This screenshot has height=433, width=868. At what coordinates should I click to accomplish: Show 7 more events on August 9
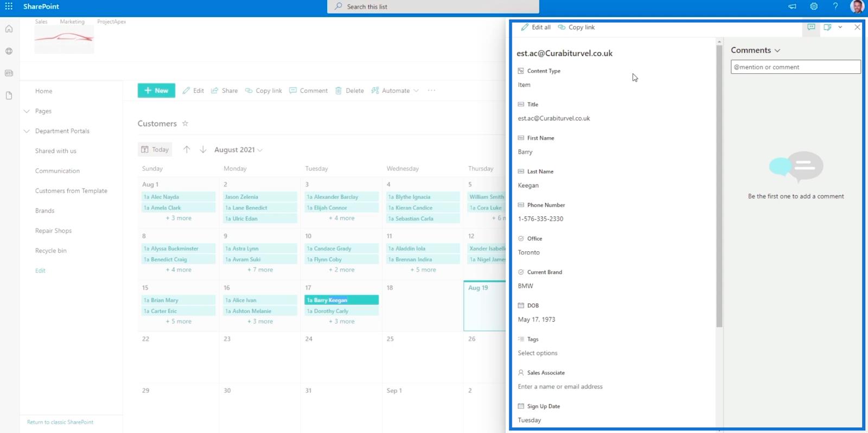[x=260, y=270]
